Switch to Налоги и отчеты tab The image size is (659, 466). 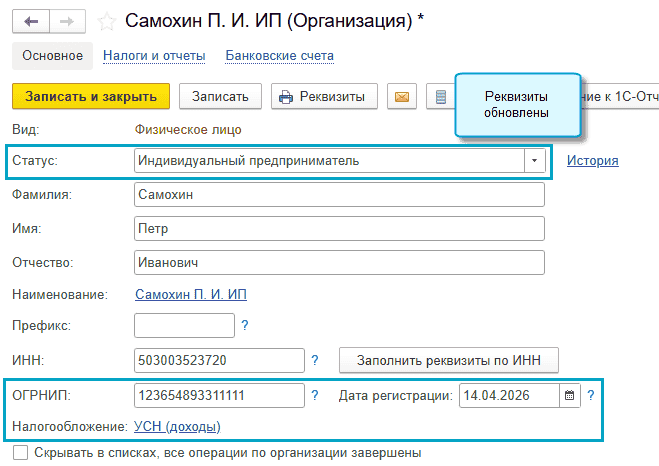tap(154, 56)
